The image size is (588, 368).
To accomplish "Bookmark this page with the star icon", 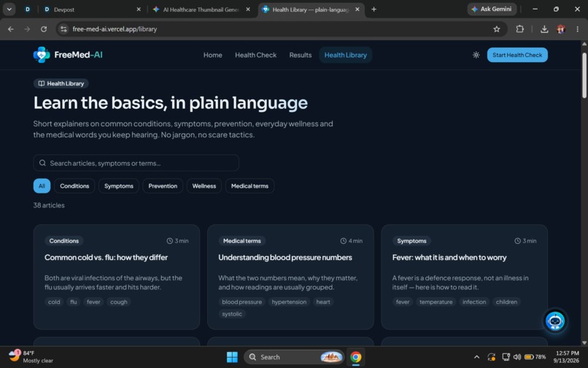I will pyautogui.click(x=497, y=29).
